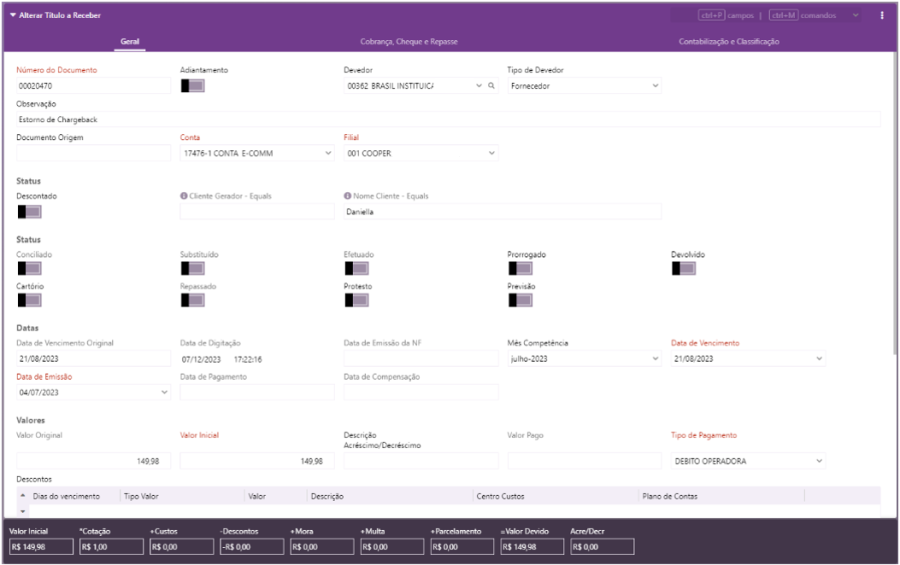Switch to the Geral tab
This screenshot has width=900, height=565.
coord(130,41)
